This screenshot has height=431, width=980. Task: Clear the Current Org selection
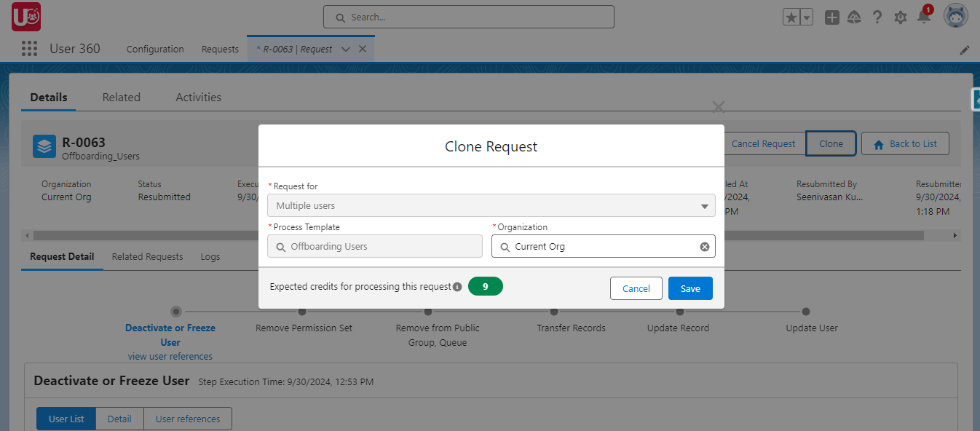704,247
